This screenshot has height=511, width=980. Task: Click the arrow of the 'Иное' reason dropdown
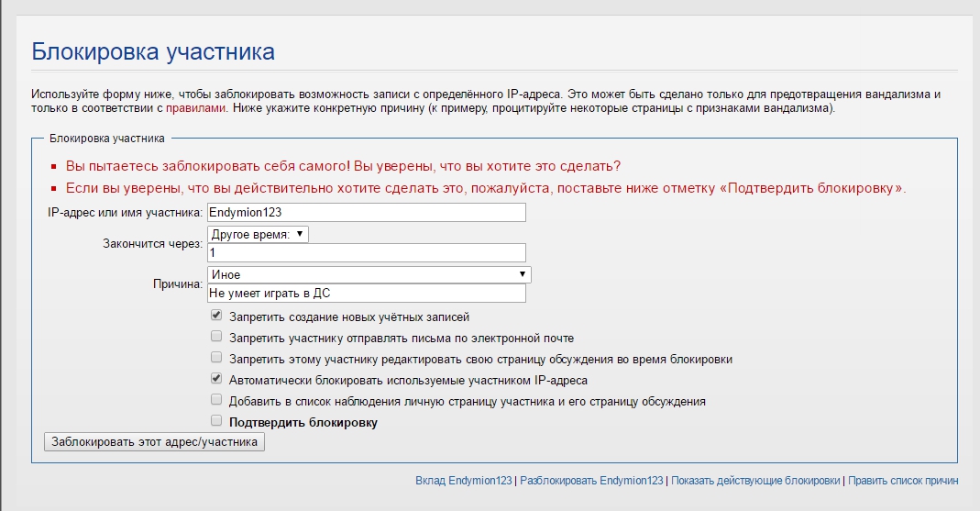point(522,274)
